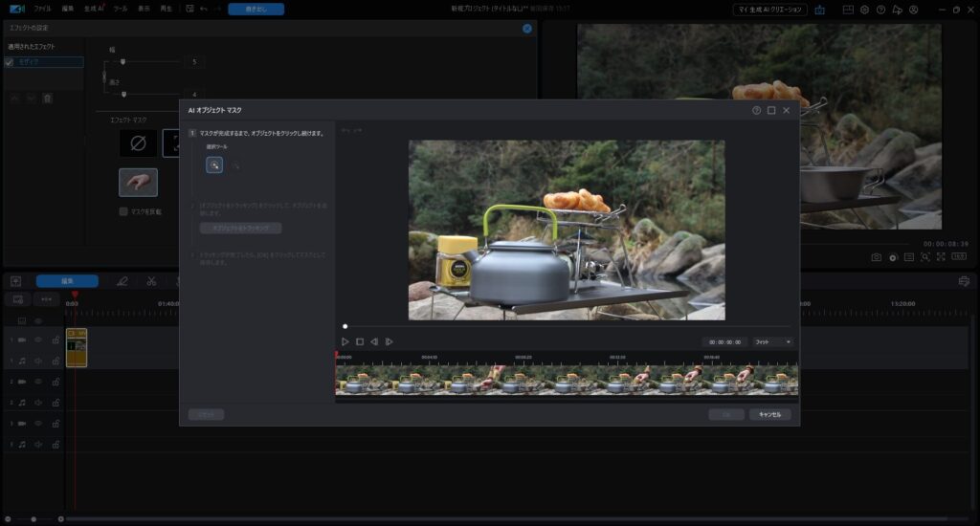Image resolution: width=980 pixels, height=526 pixels.
Task: Enable the invert mask checkbox
Action: [x=123, y=211]
